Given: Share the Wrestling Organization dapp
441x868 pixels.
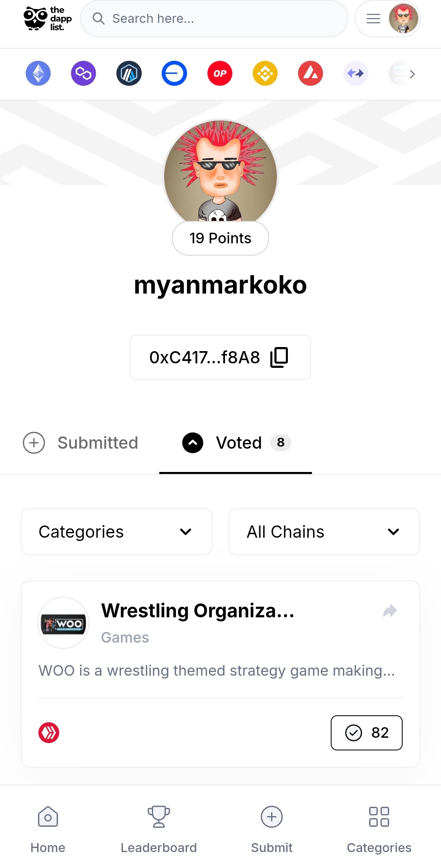Looking at the screenshot, I should (x=390, y=611).
